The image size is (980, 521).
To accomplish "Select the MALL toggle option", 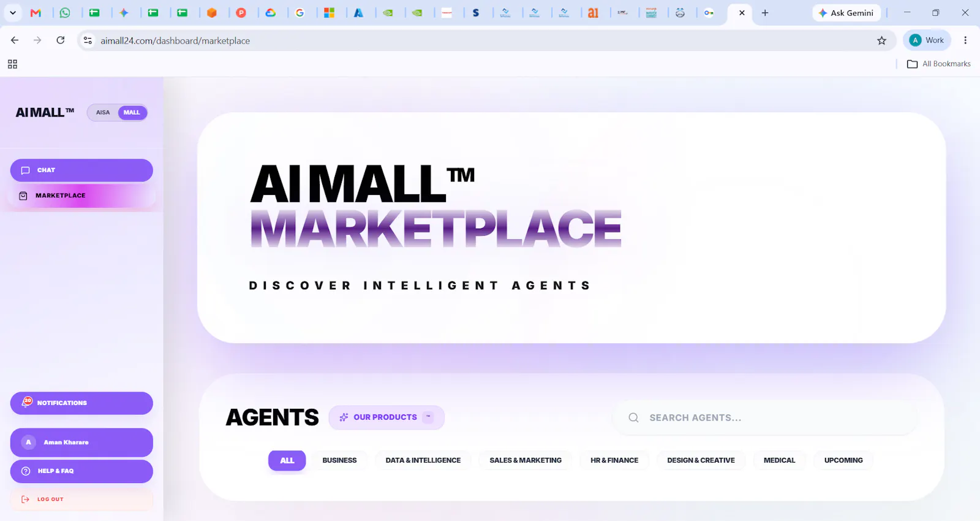I will click(x=132, y=113).
